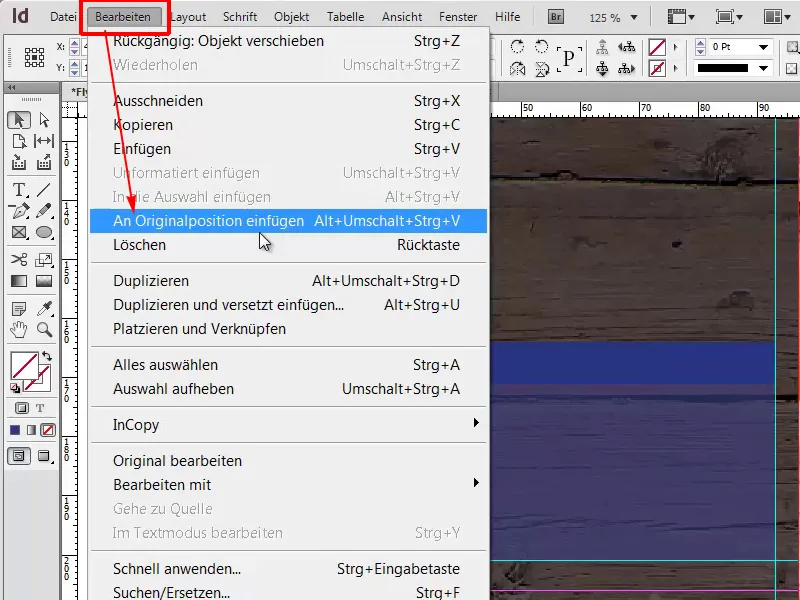Collapse the tools panel double arrow
Image resolution: width=800 pixels, height=600 pixels.
click(x=11, y=87)
